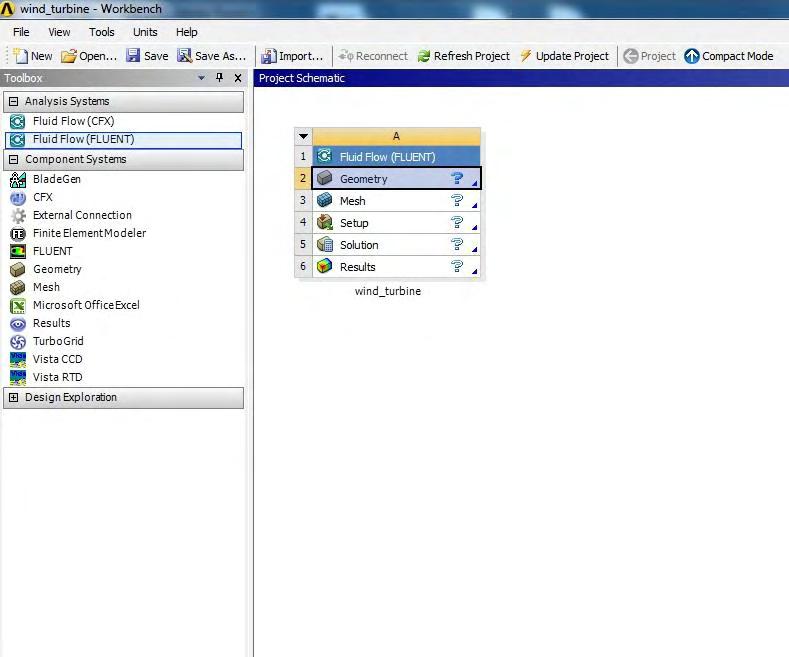The height and width of the screenshot is (657, 789).
Task: Click the Save As icon
Action: pos(185,55)
